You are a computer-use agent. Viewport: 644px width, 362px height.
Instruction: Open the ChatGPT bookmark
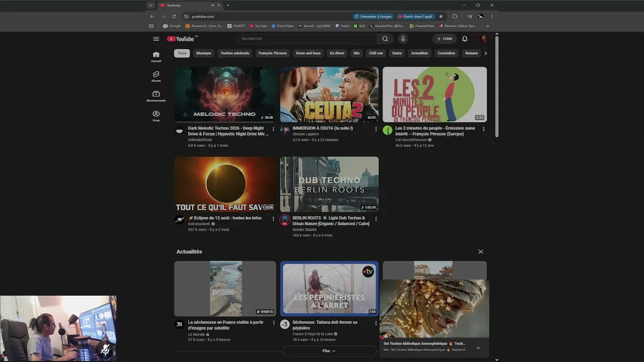(236, 26)
